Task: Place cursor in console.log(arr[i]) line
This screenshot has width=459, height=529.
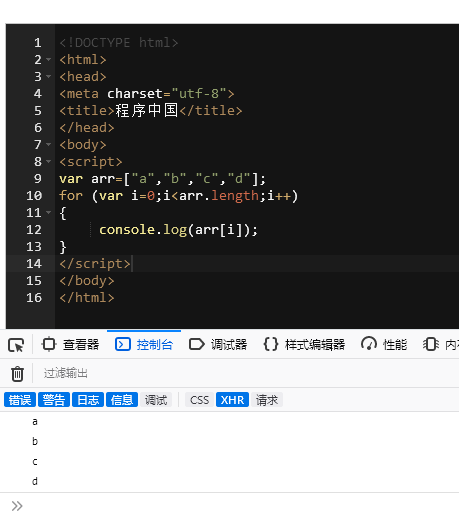Action: pos(178,230)
